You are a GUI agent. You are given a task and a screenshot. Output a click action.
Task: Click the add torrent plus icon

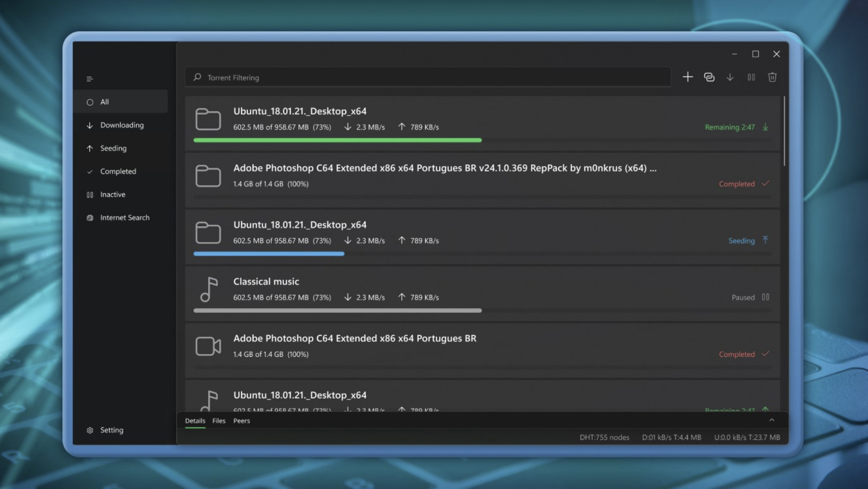688,77
